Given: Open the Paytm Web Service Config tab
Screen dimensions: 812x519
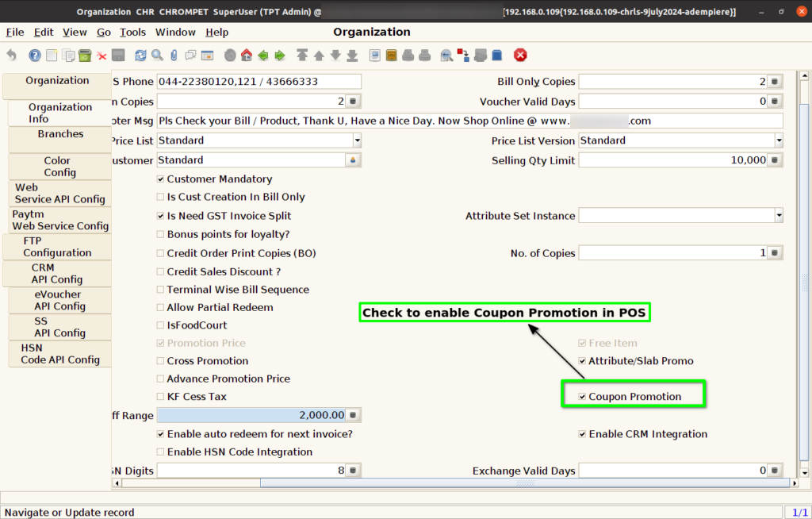Looking at the screenshot, I should 60,220.
